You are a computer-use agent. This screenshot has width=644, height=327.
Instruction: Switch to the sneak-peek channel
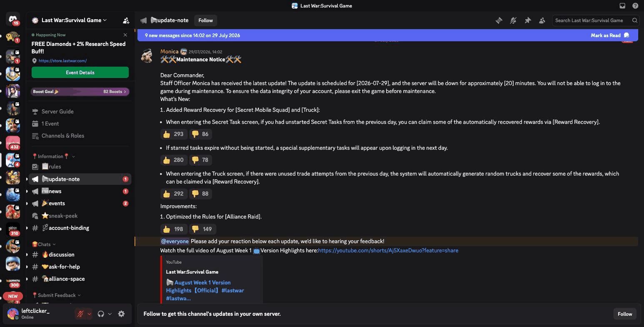click(80, 216)
